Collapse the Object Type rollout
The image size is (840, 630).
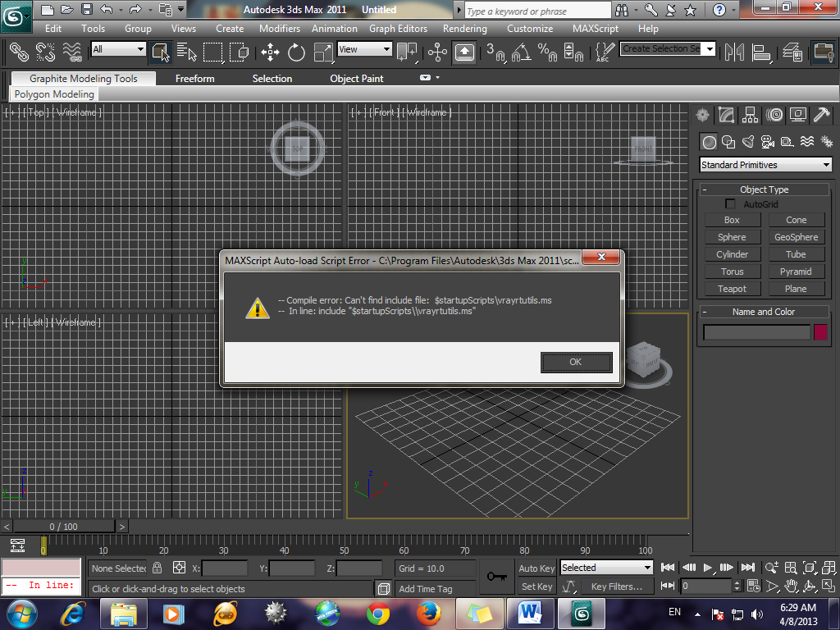(764, 189)
